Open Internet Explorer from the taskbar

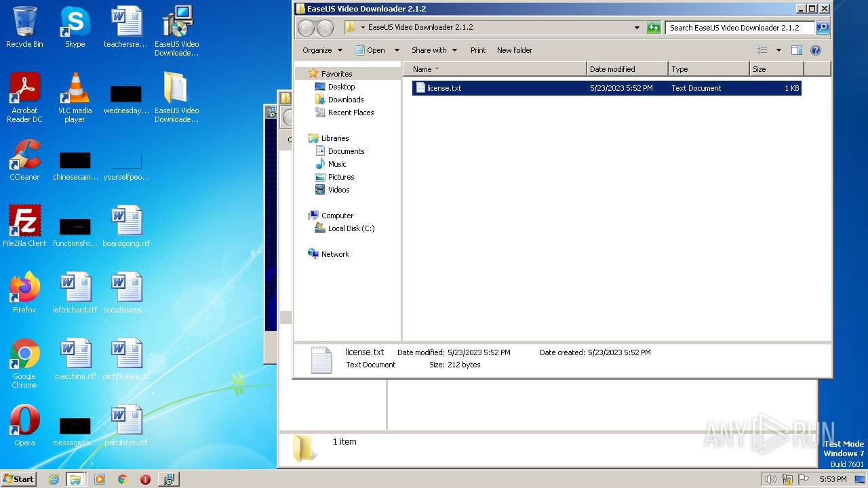click(x=54, y=479)
